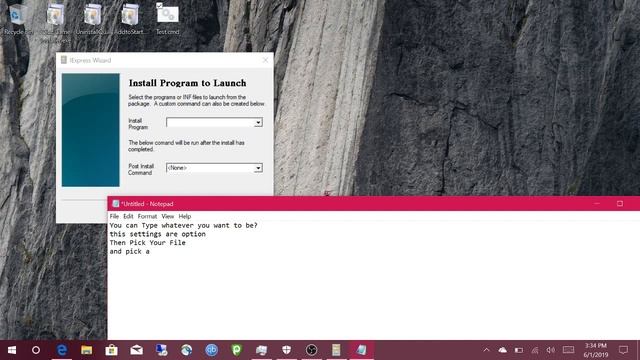Image resolution: width=640 pixels, height=360 pixels.
Task: Open network Wi-Fi tray icon
Action: (x=535, y=350)
